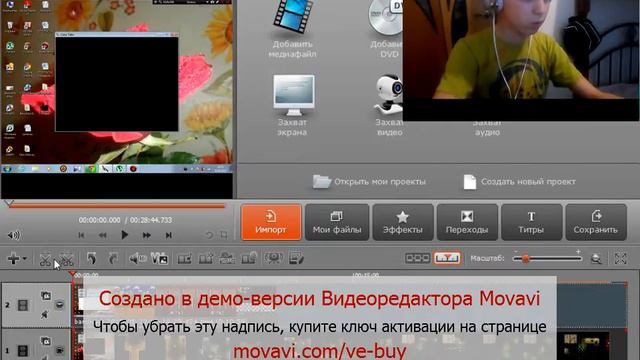The height and width of the screenshot is (360, 640).
Task: Toggle the pin icon on track 2
Action: tap(45, 314)
